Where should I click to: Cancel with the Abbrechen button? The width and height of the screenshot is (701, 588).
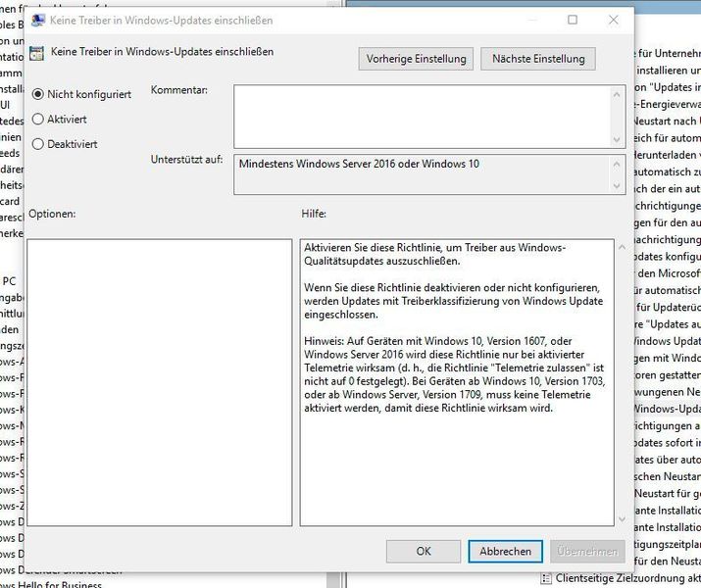505,552
